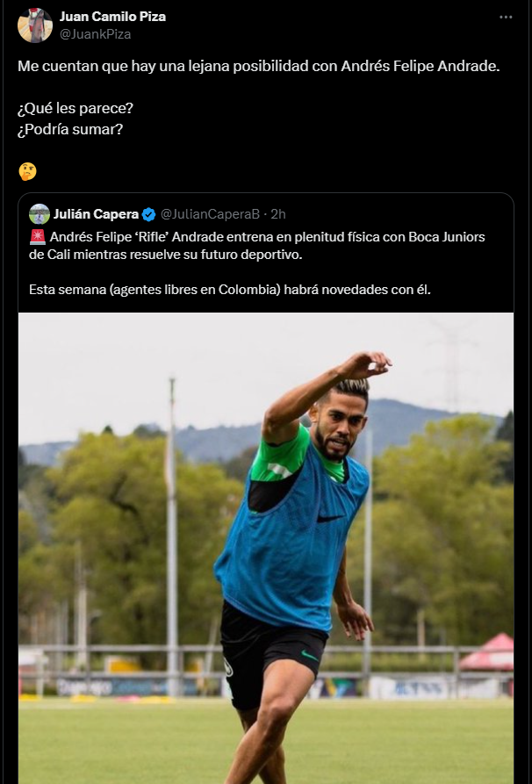Open Juan Camilo Piza's profile avatar

point(35,25)
